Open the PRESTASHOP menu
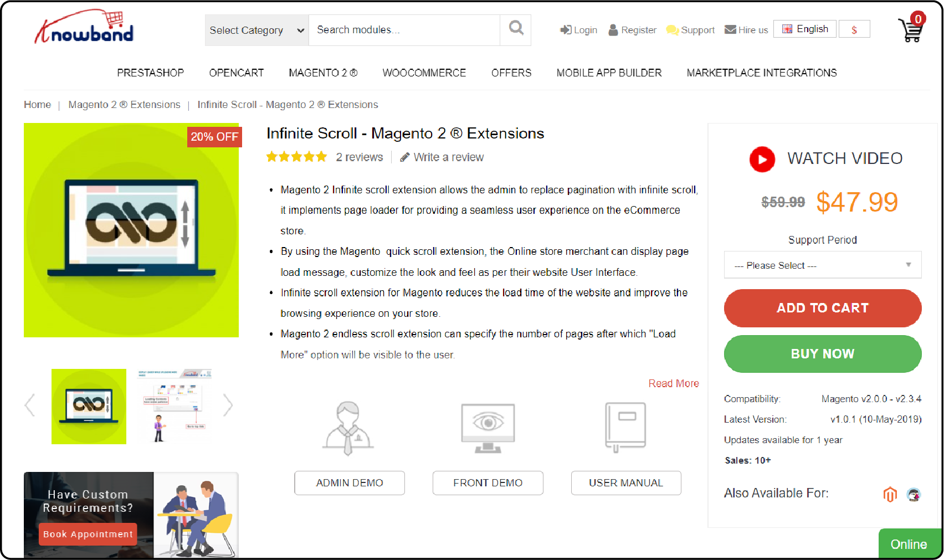Image resolution: width=944 pixels, height=560 pixels. pyautogui.click(x=150, y=73)
